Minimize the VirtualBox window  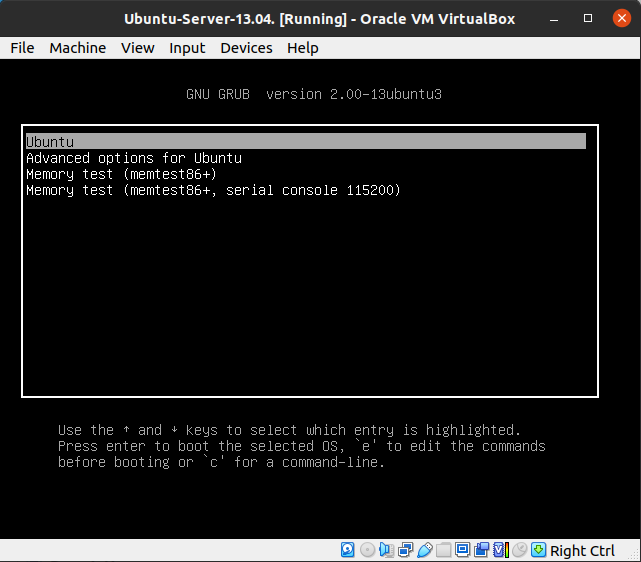554,19
